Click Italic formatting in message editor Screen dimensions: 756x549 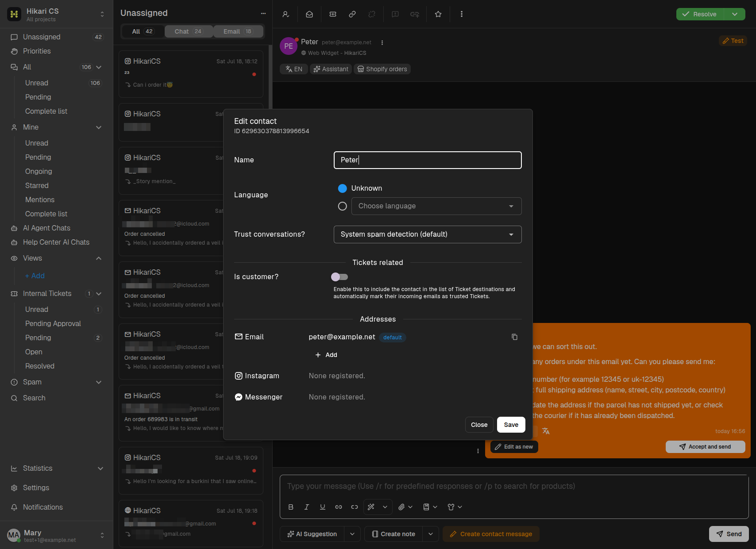click(307, 507)
